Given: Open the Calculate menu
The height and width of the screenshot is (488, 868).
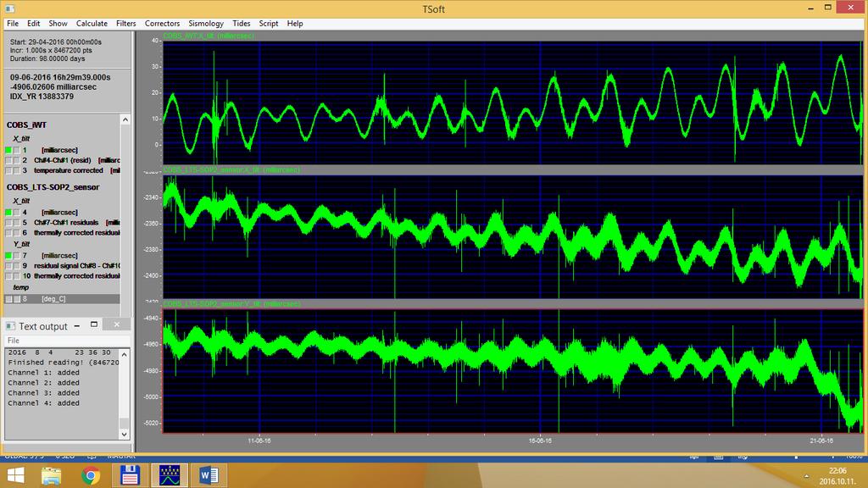Looking at the screenshot, I should tap(92, 23).
